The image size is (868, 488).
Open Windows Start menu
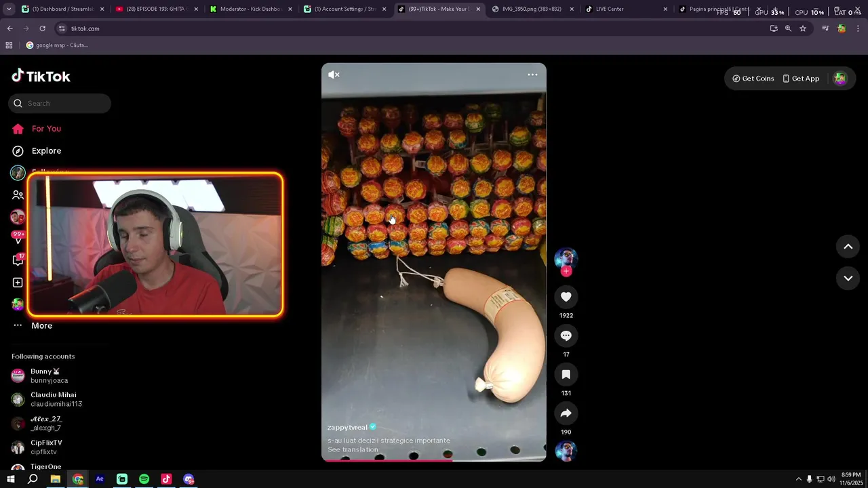point(10,479)
